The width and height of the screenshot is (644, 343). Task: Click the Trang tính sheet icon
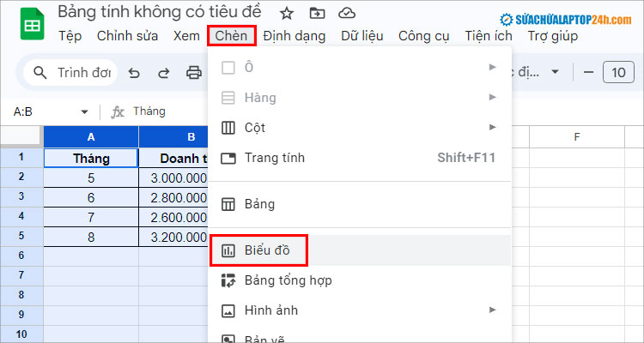coord(228,158)
